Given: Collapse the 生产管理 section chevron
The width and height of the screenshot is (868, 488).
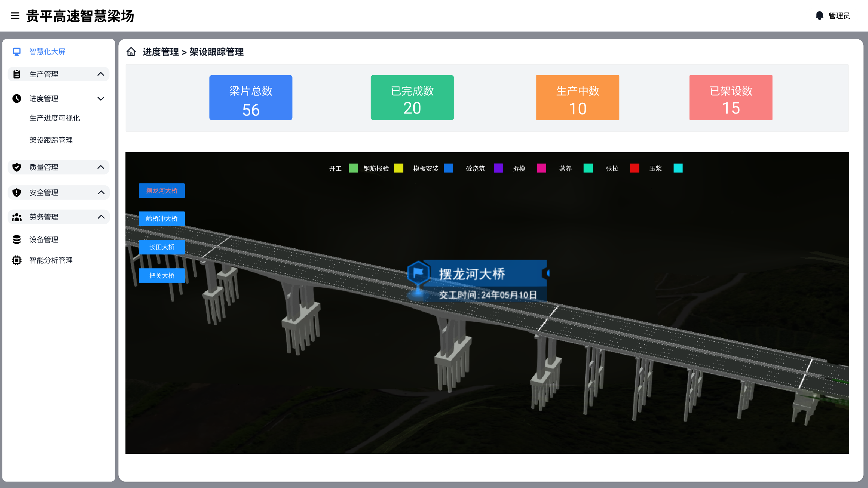Looking at the screenshot, I should [101, 74].
